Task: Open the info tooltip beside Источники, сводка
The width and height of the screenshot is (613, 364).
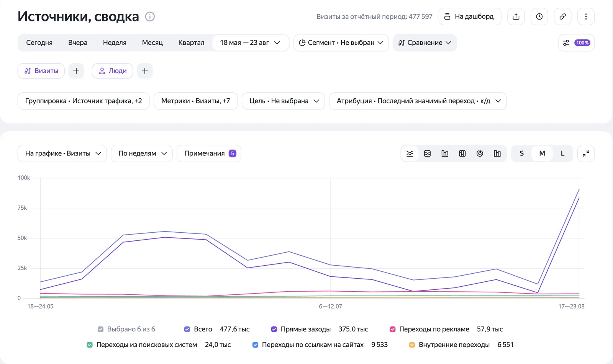Action: point(150,16)
